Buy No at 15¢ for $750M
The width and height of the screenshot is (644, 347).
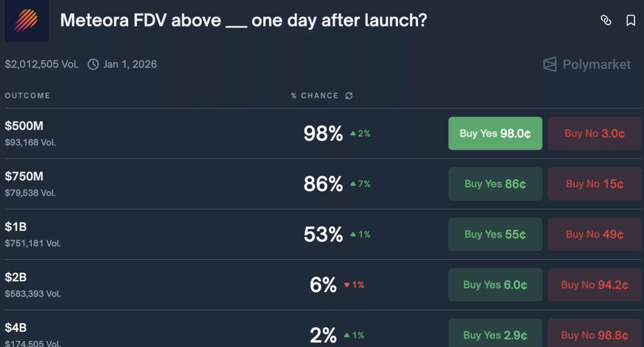pyautogui.click(x=594, y=184)
